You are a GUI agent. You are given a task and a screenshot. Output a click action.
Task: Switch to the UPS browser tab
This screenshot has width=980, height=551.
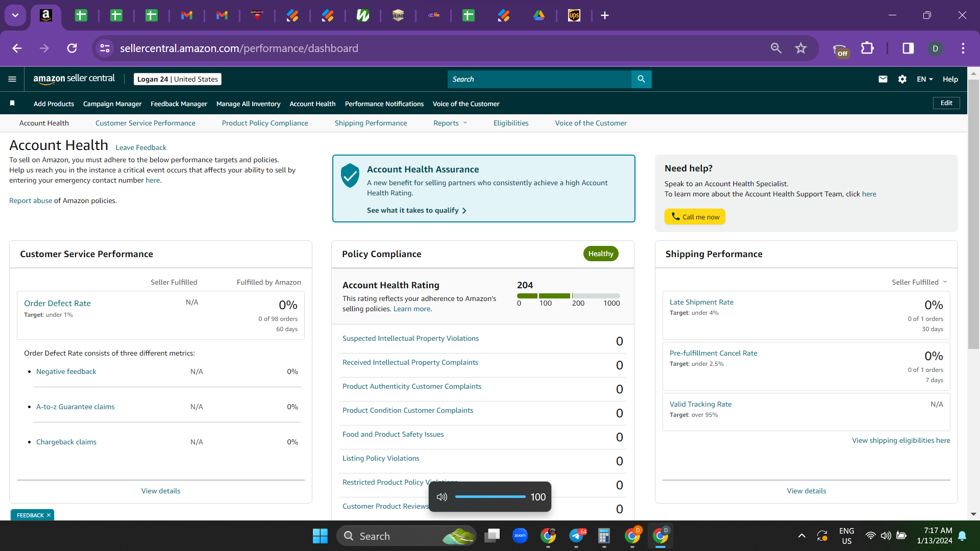(x=574, y=15)
